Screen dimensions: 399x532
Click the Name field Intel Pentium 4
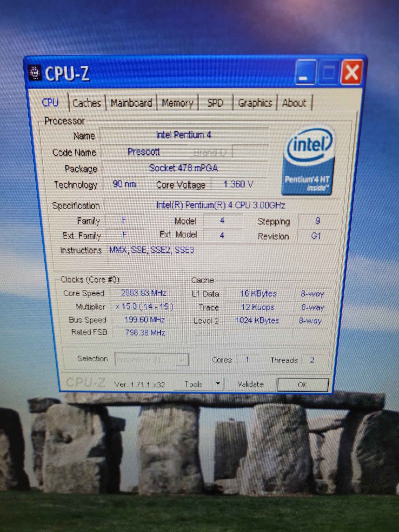click(x=184, y=135)
